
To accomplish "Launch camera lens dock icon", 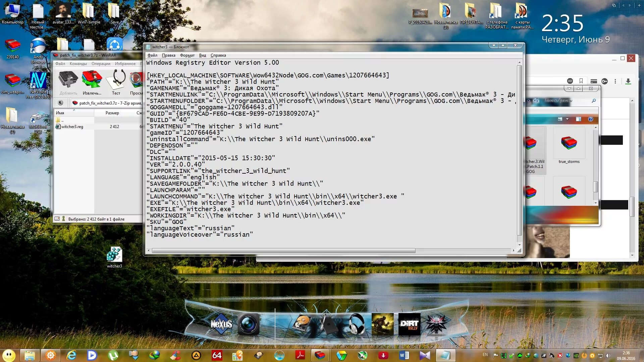I will [248, 324].
